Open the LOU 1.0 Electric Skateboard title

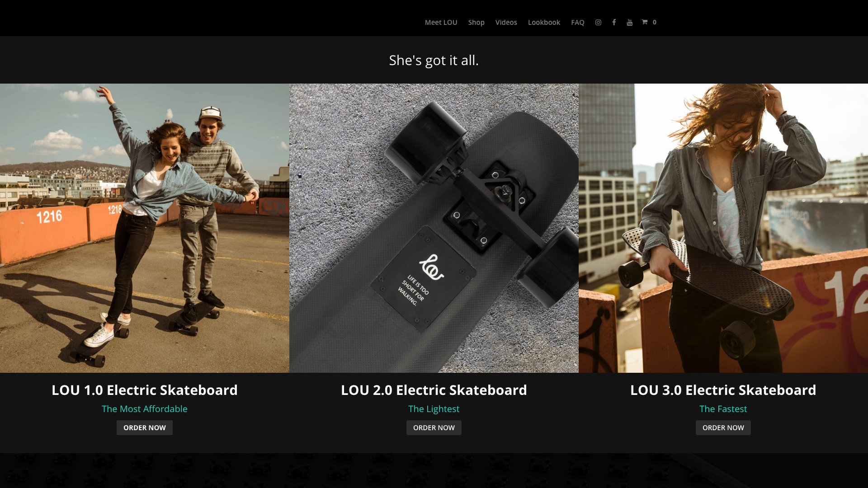click(145, 390)
